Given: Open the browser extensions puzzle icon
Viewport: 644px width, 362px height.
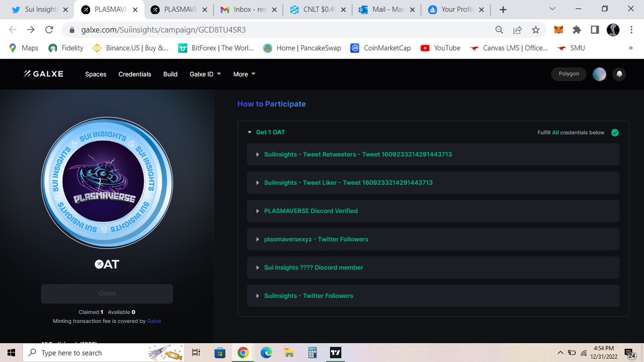Looking at the screenshot, I should click(577, 30).
